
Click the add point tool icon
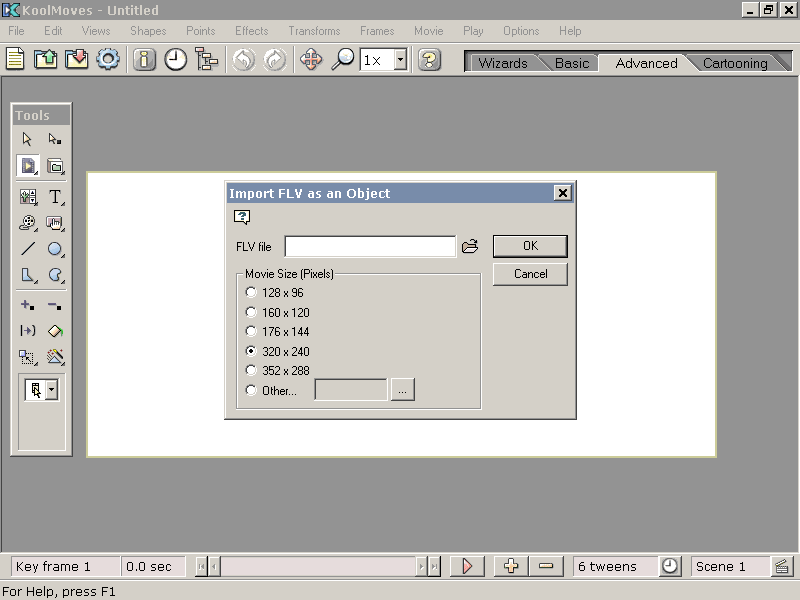(x=28, y=306)
